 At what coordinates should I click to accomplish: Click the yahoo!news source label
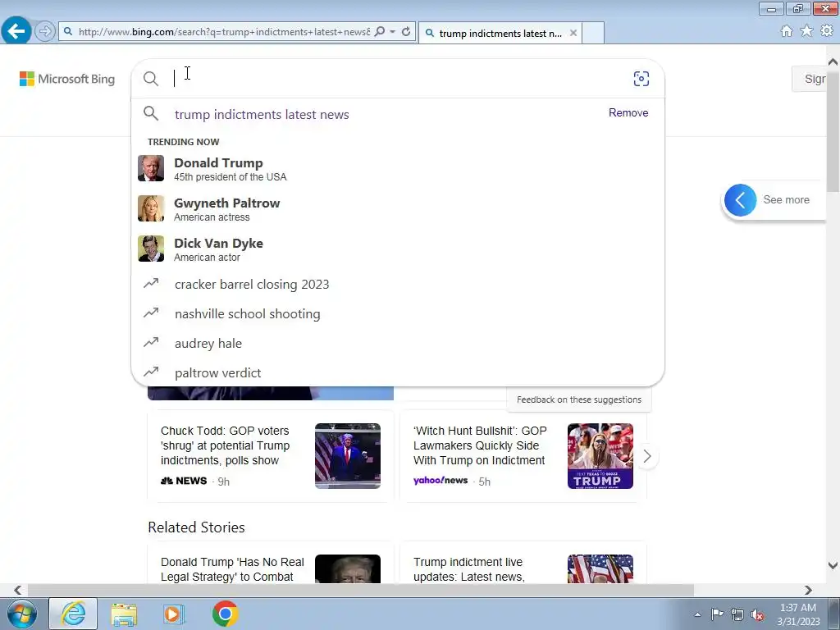(441, 481)
